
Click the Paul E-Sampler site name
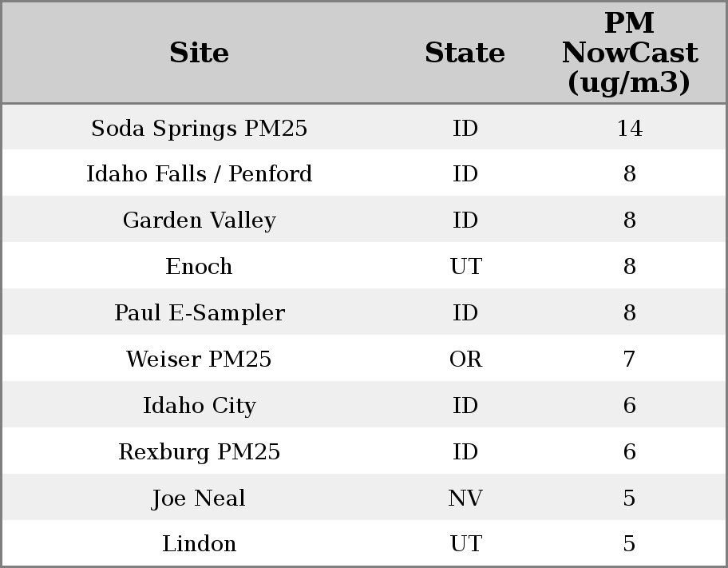199,312
